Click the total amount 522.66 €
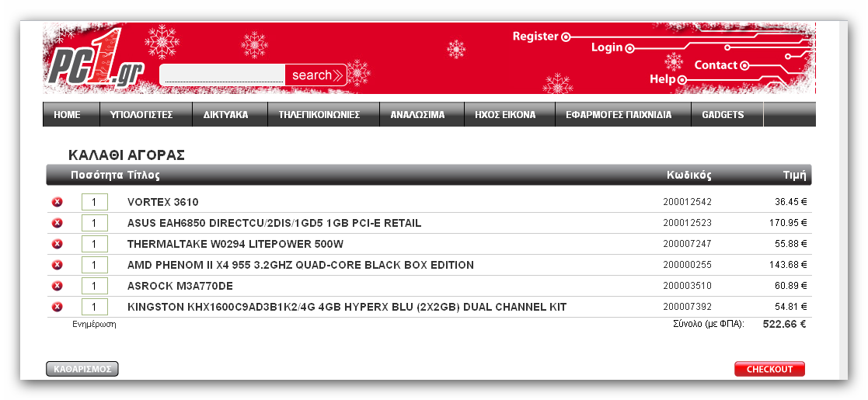868x400 pixels. tap(784, 324)
